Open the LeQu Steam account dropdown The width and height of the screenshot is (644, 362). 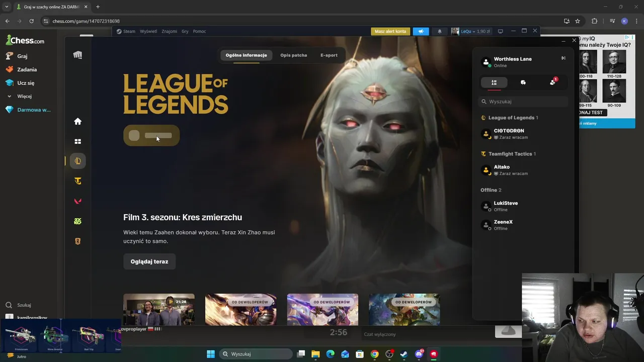pyautogui.click(x=470, y=31)
